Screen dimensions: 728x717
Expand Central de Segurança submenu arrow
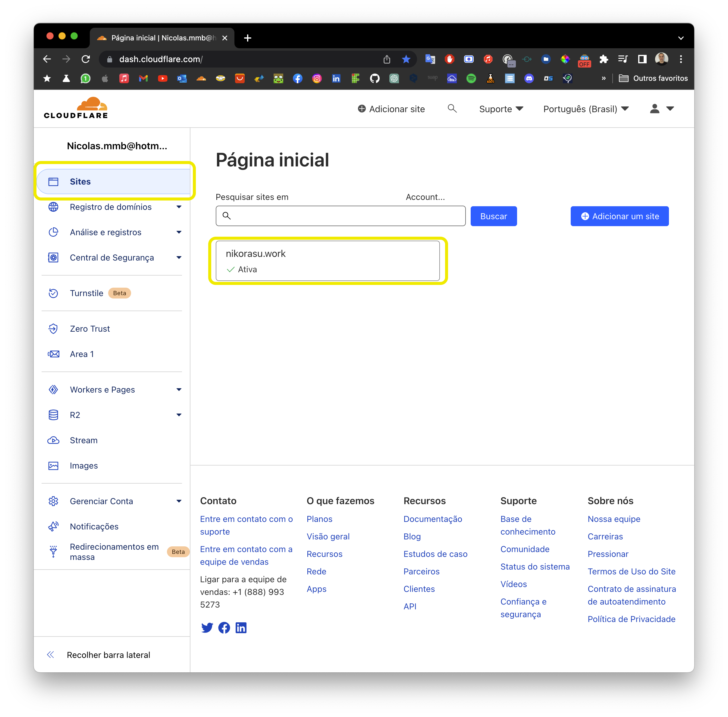(x=179, y=257)
